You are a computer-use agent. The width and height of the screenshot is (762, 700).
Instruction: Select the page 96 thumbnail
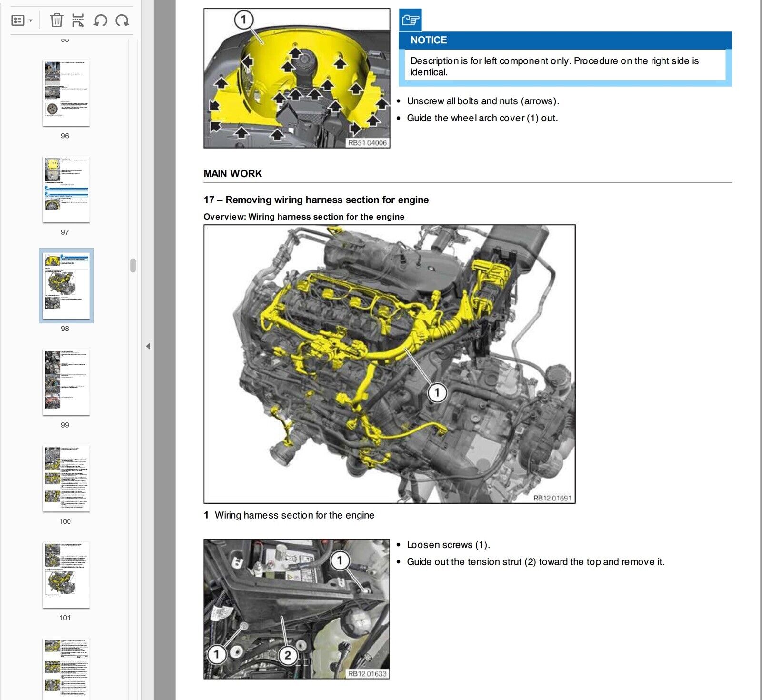pos(66,93)
